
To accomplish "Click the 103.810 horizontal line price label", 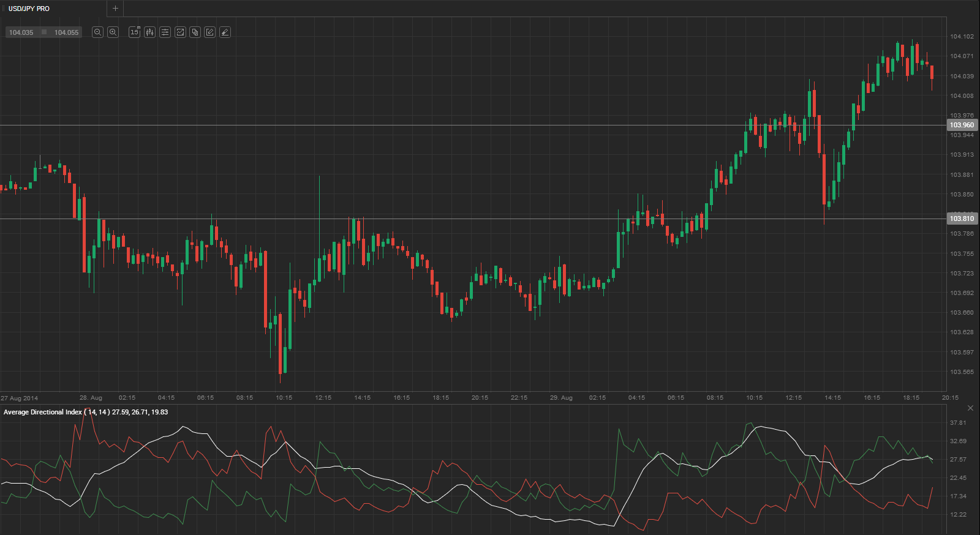I will [962, 219].
